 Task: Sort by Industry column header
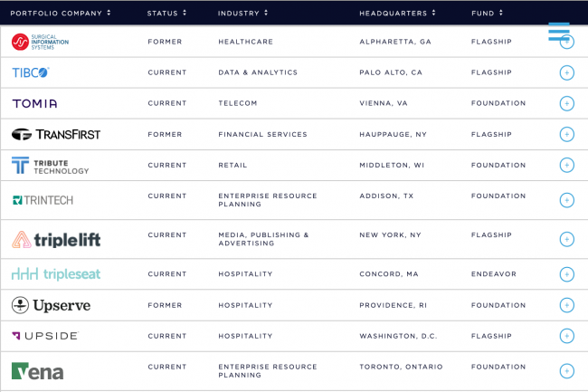[242, 14]
